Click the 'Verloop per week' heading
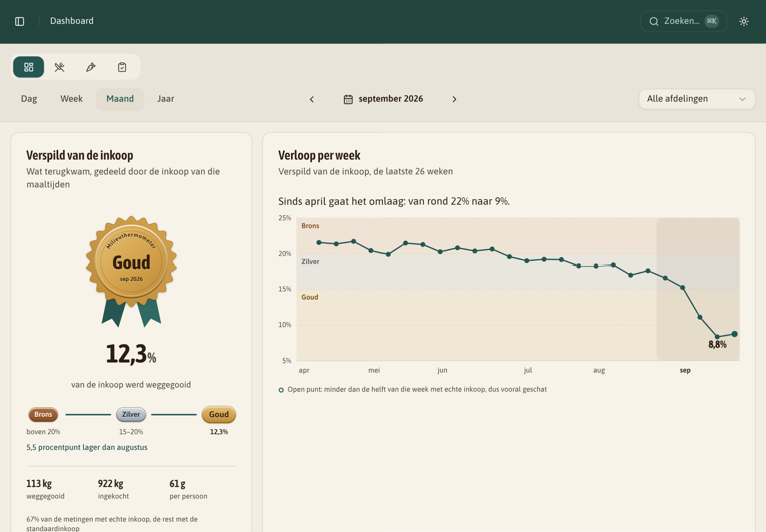The image size is (766, 532). (319, 155)
